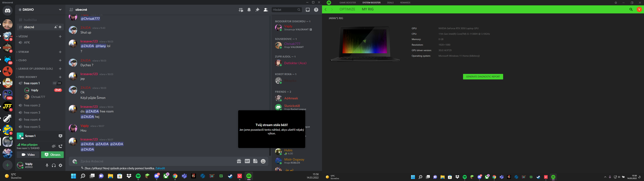This screenshot has height=181, width=644.
Task: Open REWARDS tab in Razer Cortex
Action: (x=405, y=3)
